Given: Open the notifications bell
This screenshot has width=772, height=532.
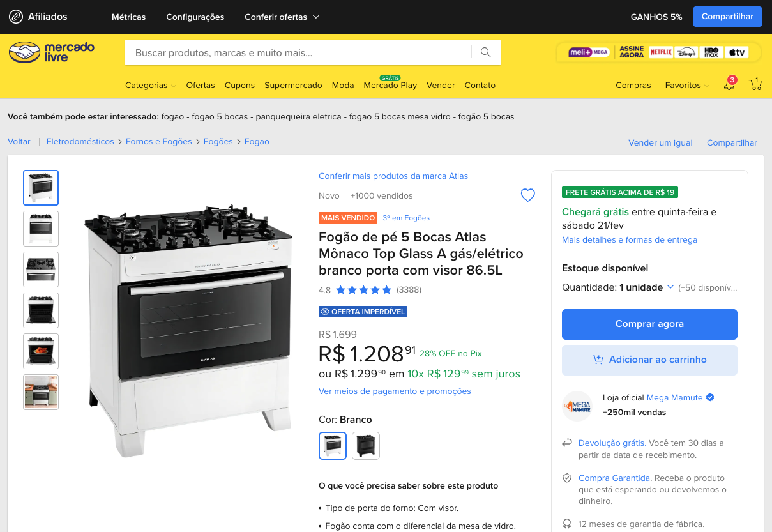Looking at the screenshot, I should (x=729, y=84).
